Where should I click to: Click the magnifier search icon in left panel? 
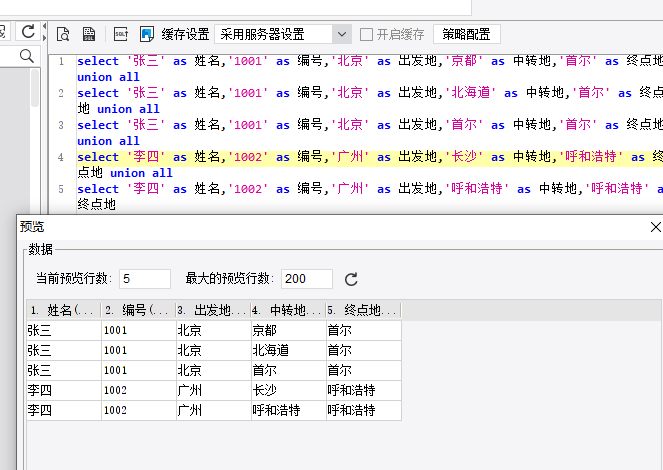coord(27,56)
